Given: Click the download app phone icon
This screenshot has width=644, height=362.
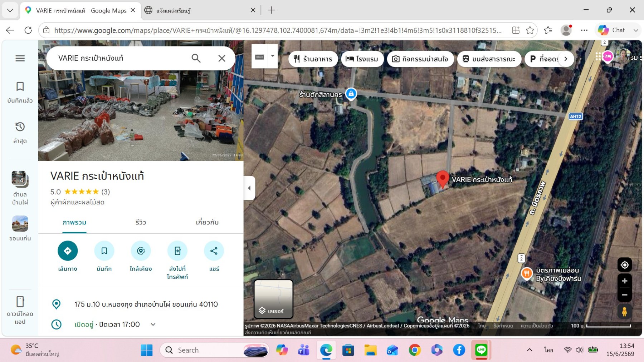Looking at the screenshot, I should pos(20,302).
